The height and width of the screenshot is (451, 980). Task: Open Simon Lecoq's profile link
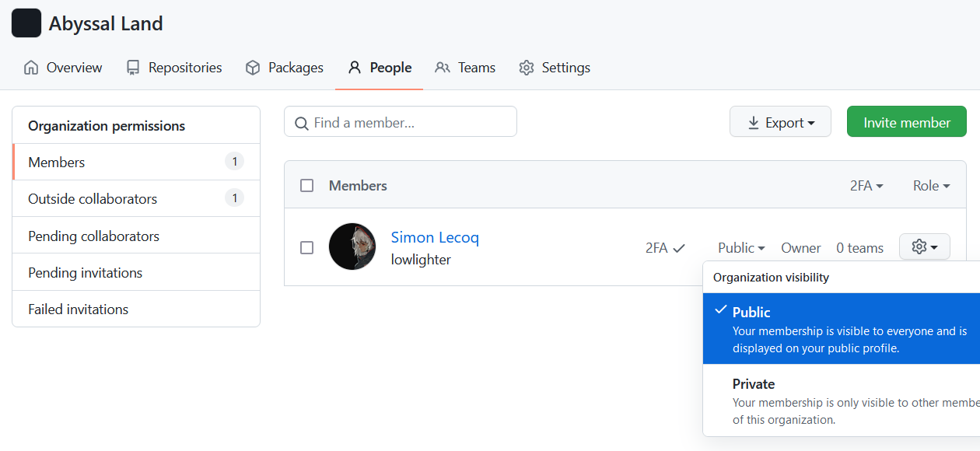[435, 237]
